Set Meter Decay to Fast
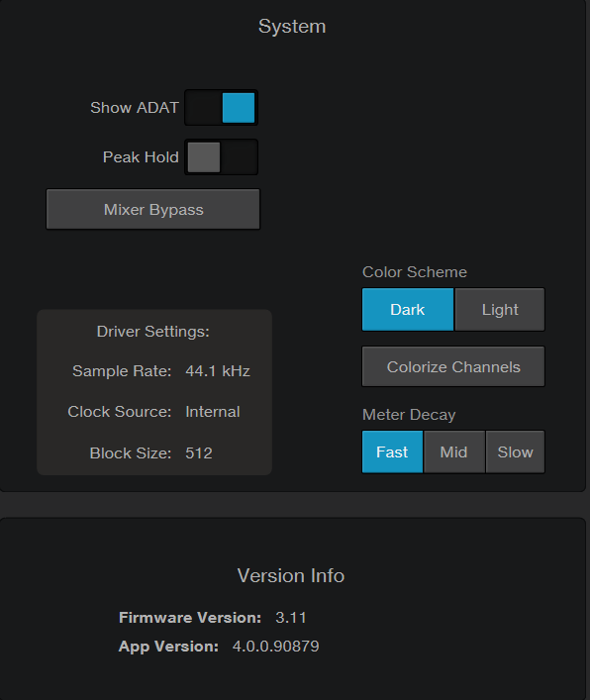Image resolution: width=590 pixels, height=700 pixels. click(x=392, y=451)
